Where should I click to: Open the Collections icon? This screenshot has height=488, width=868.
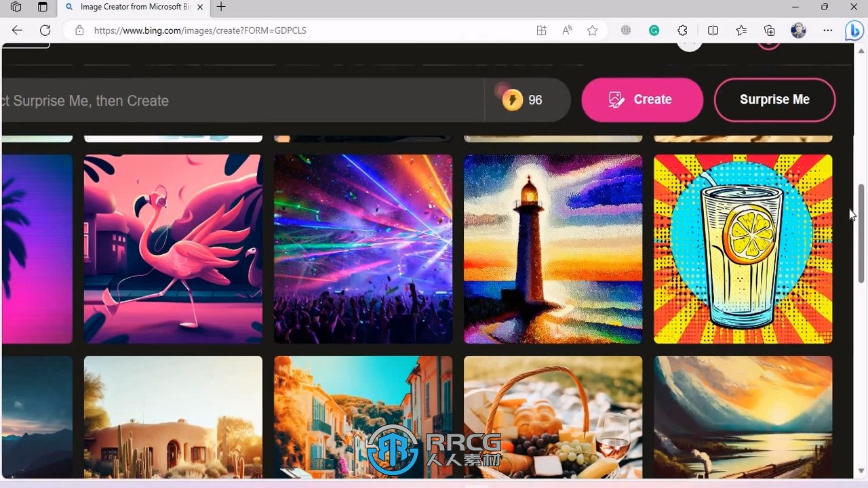click(770, 30)
